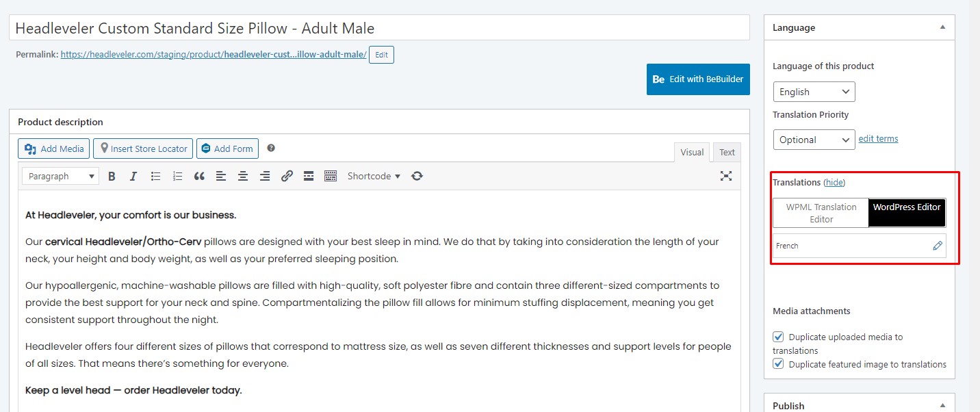Viewport: 980px width, 412px height.
Task: Toggle Duplicate featured image to translations
Action: [x=778, y=364]
